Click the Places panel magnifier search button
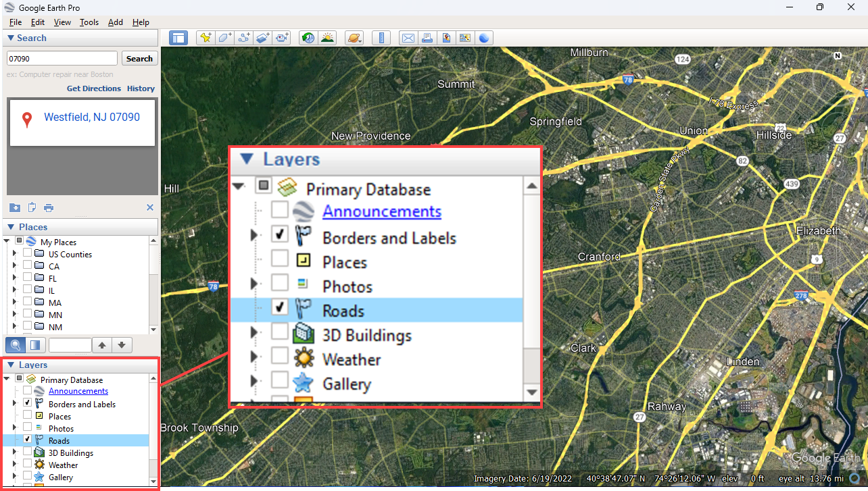 pos(16,345)
